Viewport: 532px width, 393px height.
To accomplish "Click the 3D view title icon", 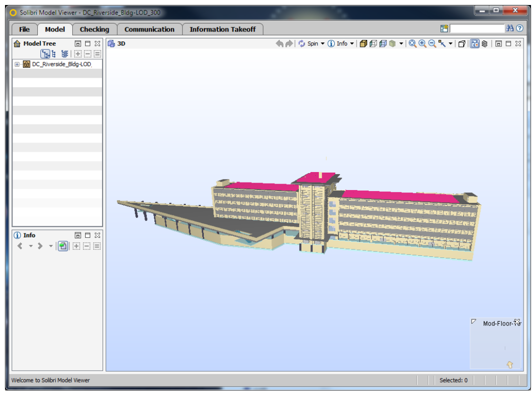I will (111, 43).
